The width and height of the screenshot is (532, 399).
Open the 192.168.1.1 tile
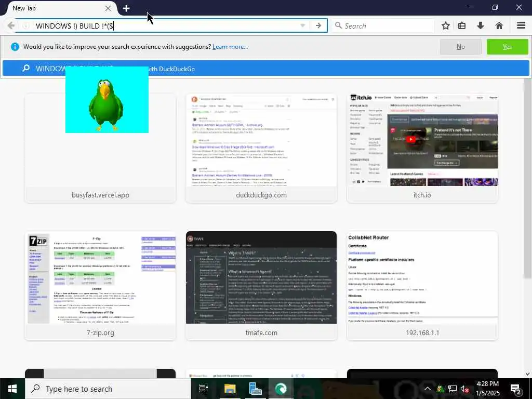pyautogui.click(x=422, y=286)
